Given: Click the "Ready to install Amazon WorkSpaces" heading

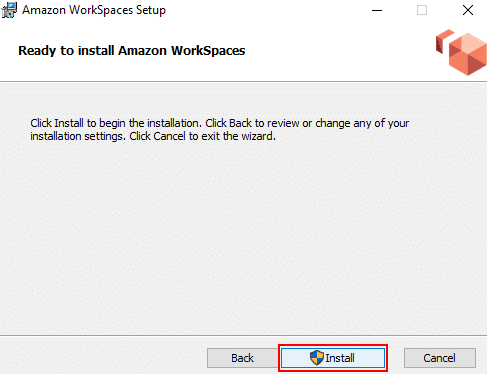Looking at the screenshot, I should coord(132,51).
